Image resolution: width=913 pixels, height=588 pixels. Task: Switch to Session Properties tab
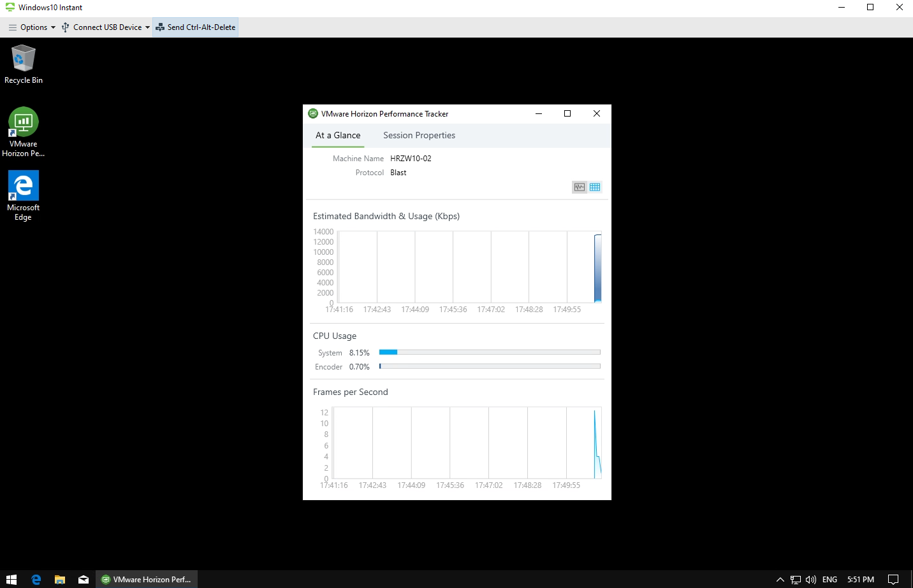pyautogui.click(x=419, y=136)
